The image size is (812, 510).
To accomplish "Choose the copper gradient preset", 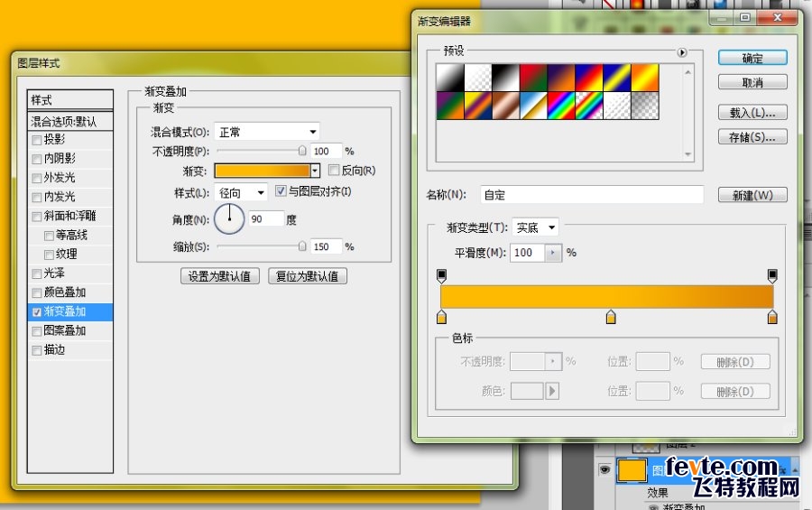I will click(x=506, y=106).
